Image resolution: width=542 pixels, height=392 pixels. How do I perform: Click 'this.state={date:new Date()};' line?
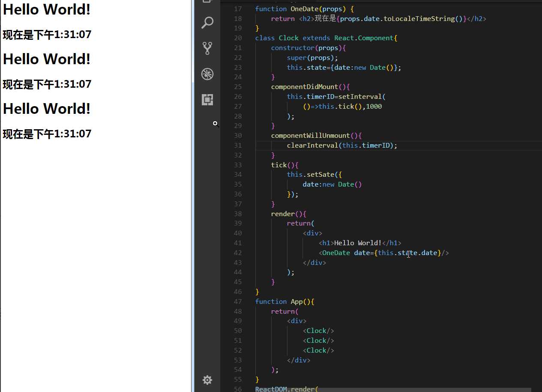click(344, 68)
